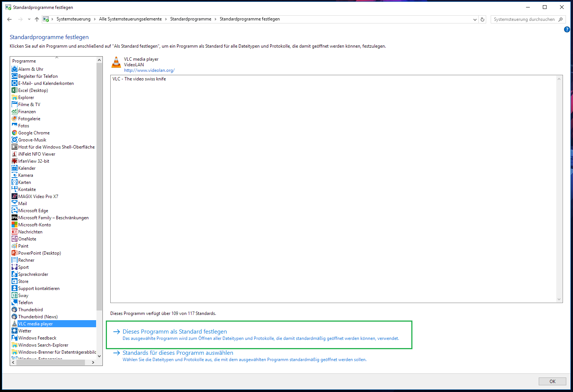Select the Alarm & Uhr program icon

point(15,69)
